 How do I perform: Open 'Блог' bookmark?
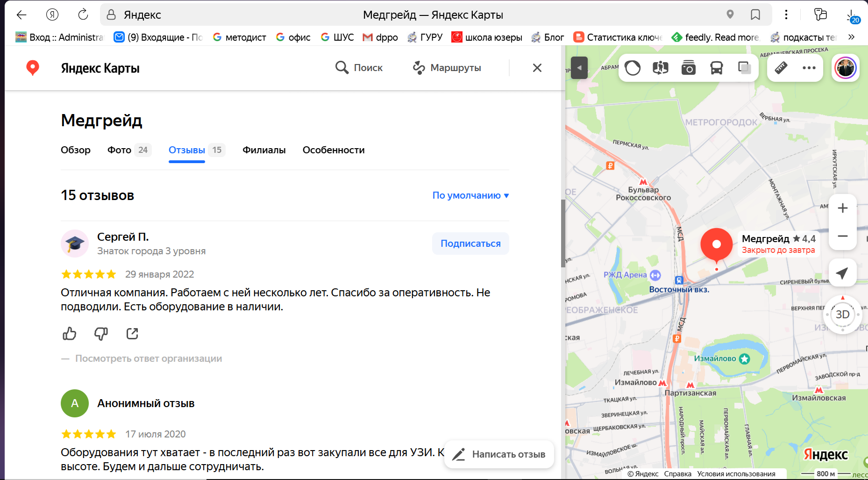548,37
